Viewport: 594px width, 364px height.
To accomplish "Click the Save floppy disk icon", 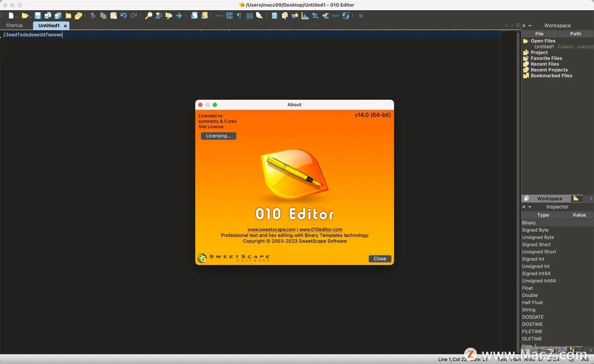I will 38,16.
